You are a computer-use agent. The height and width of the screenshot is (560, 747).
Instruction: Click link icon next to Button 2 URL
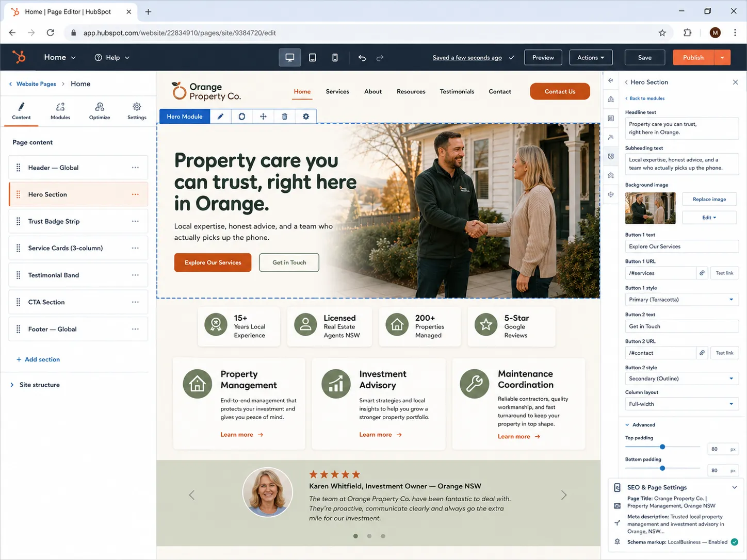coord(702,353)
